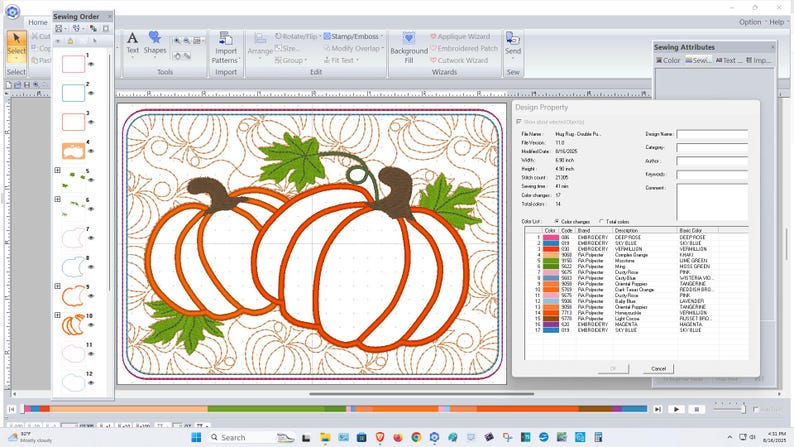Hide sewing order object 3
The width and height of the screenshot is (794, 447).
91,122
